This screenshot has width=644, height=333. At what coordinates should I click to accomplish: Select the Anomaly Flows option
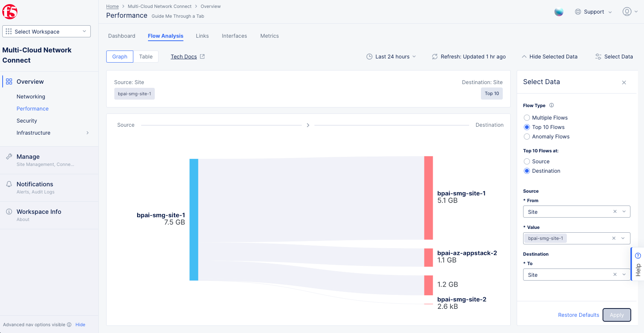pos(527,137)
